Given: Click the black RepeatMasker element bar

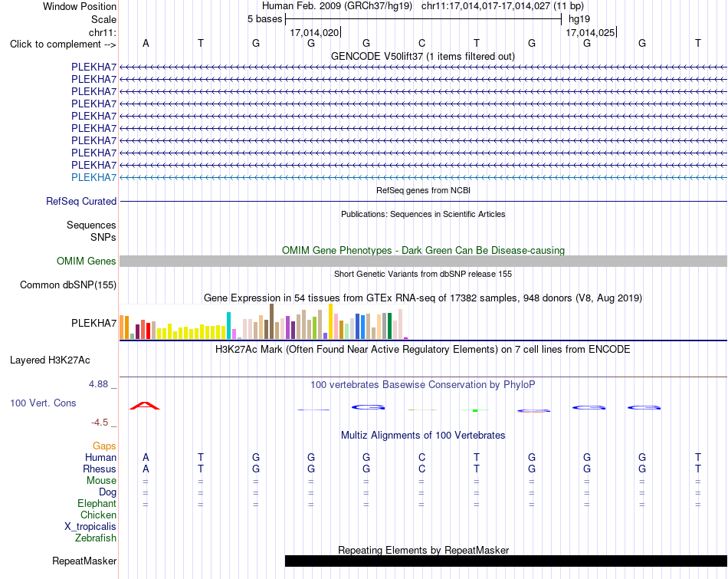Looking at the screenshot, I should (506, 561).
